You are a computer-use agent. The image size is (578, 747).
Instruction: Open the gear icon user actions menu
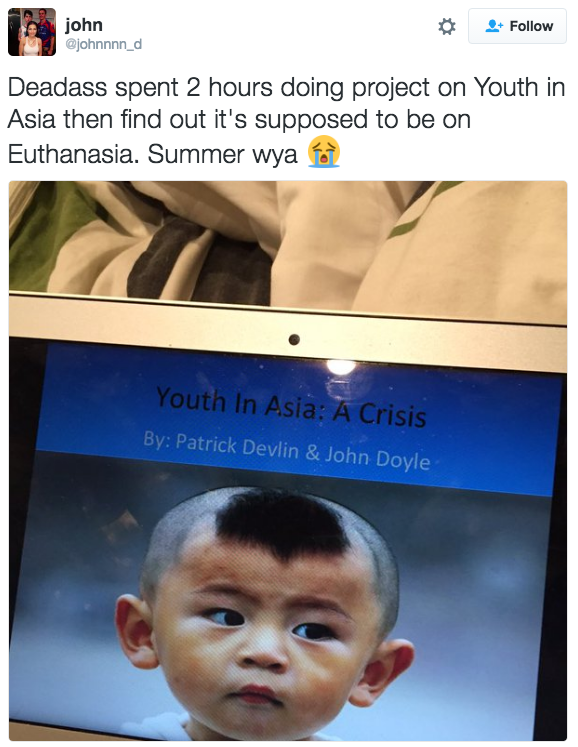tap(446, 27)
